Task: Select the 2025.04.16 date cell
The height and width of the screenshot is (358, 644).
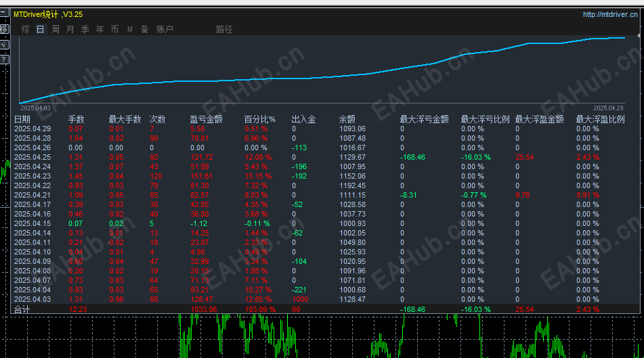Action: [x=33, y=214]
